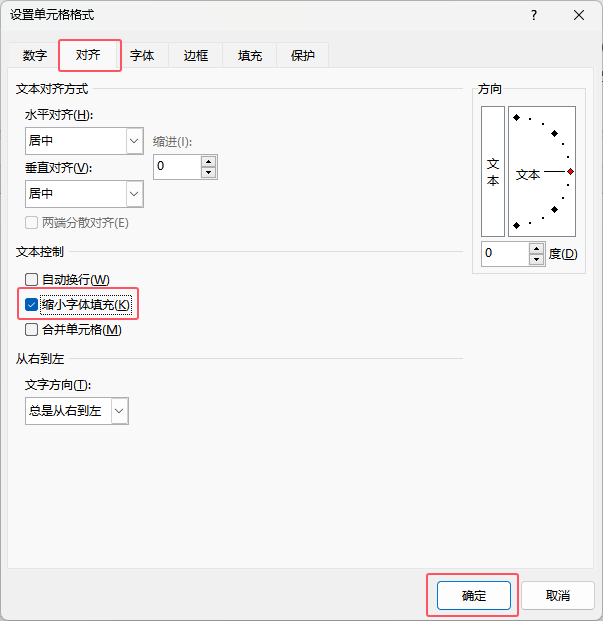Click the help question mark icon
The image size is (603, 621).
pos(534,15)
